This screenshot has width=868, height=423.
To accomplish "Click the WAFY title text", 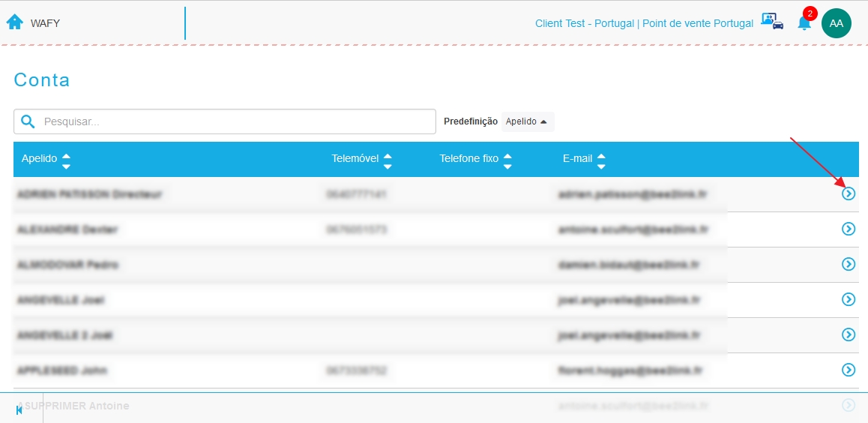I will pyautogui.click(x=46, y=23).
